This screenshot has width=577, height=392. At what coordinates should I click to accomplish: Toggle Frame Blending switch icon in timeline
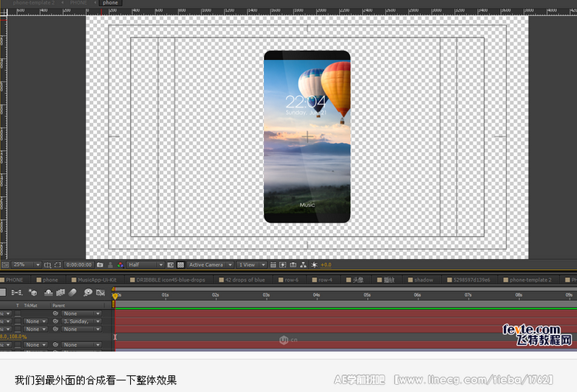(x=60, y=293)
